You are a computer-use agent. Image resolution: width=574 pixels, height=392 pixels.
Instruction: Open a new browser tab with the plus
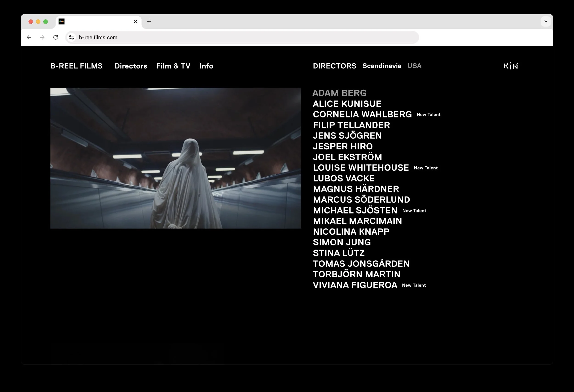(x=149, y=22)
